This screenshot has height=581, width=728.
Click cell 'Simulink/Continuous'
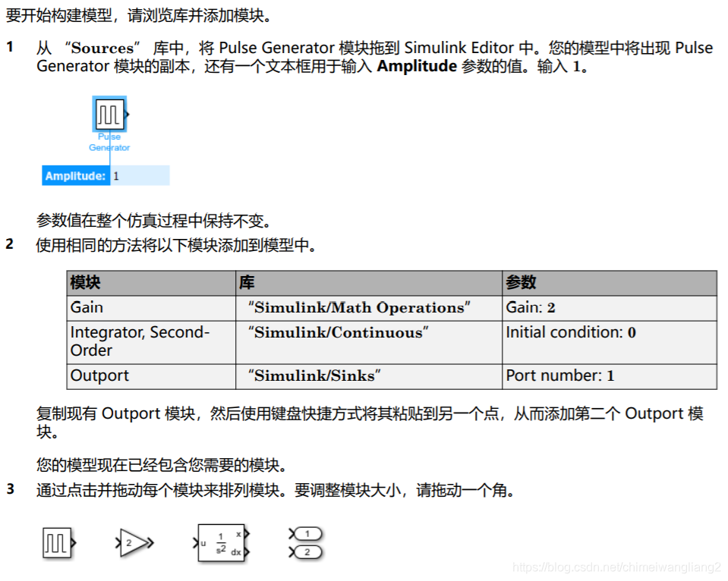click(369, 342)
